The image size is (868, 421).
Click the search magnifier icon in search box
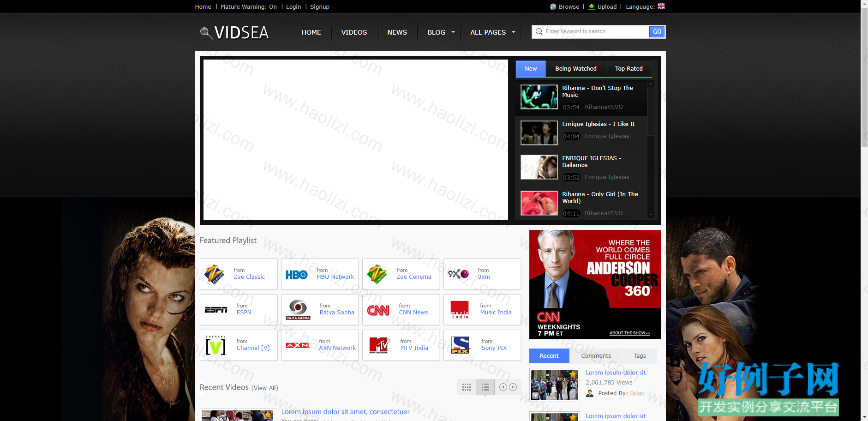click(x=539, y=31)
